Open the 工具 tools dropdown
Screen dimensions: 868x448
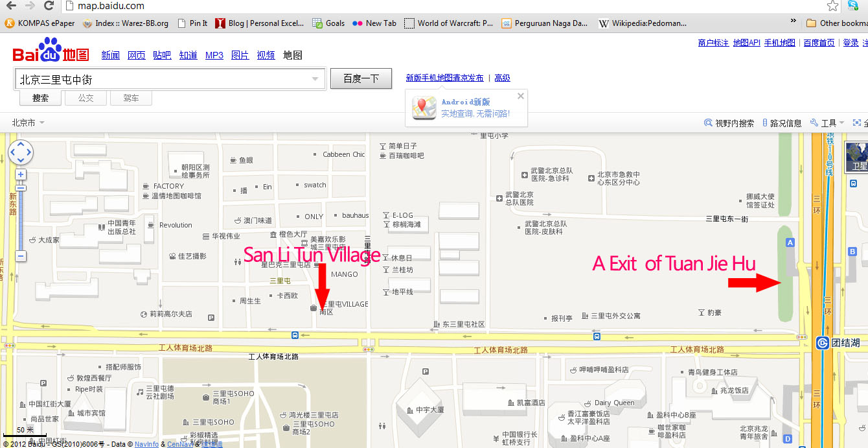[x=828, y=123]
